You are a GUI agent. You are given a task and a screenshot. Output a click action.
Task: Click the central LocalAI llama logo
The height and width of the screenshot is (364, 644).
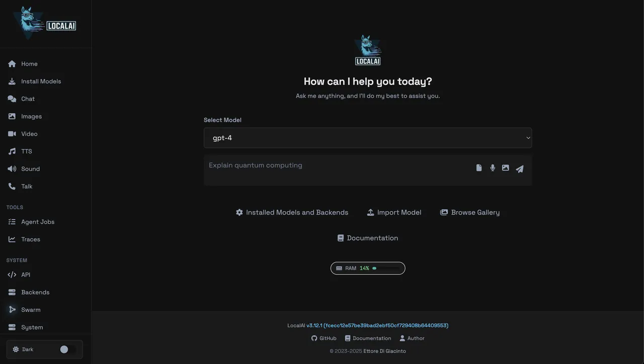[368, 50]
